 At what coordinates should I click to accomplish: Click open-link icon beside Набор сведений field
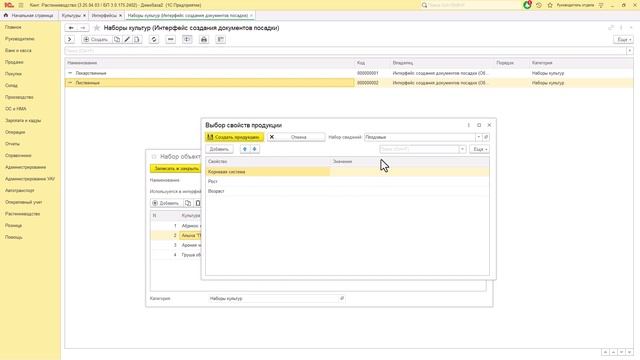[x=486, y=137]
